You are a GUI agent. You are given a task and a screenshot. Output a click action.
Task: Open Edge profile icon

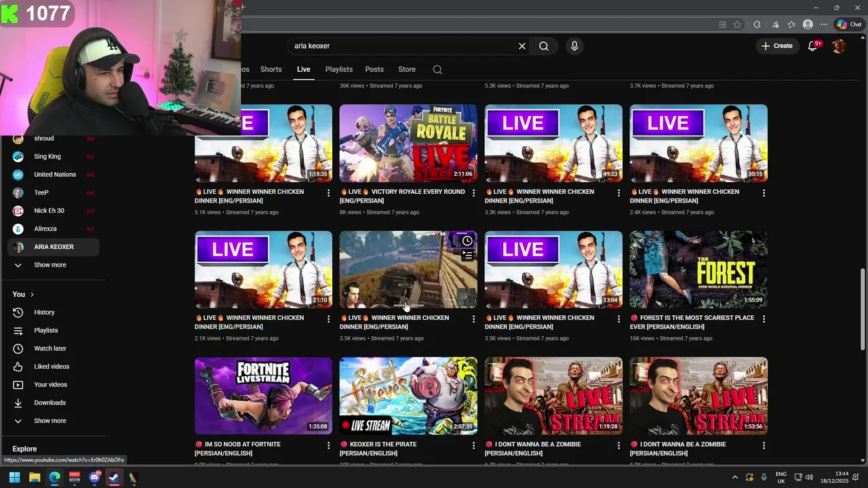[808, 24]
